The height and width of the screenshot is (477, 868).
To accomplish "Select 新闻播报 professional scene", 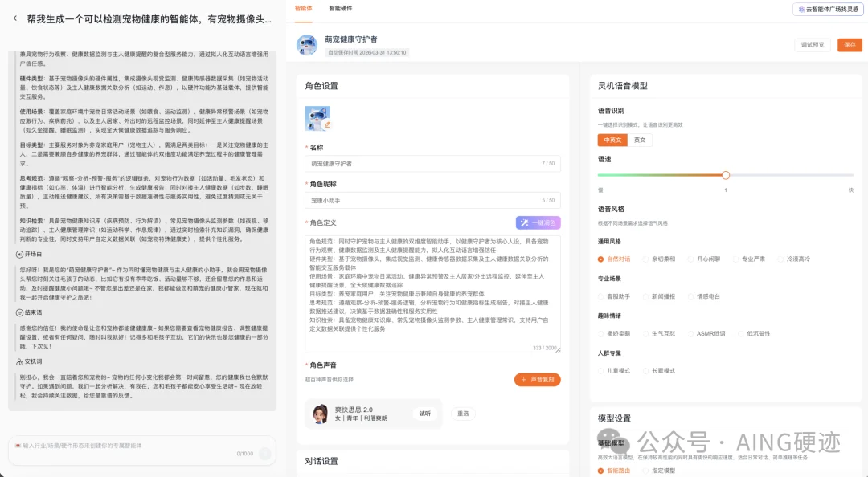I will 663,296.
